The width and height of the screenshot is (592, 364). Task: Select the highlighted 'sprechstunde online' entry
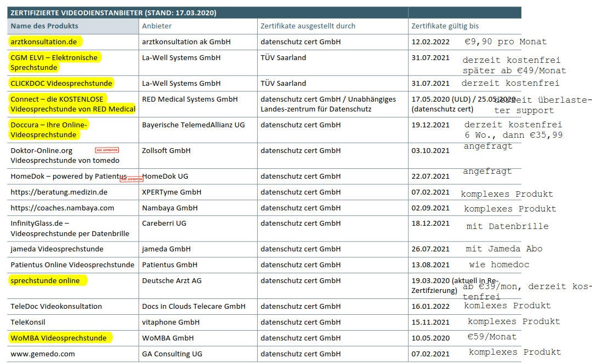45,280
